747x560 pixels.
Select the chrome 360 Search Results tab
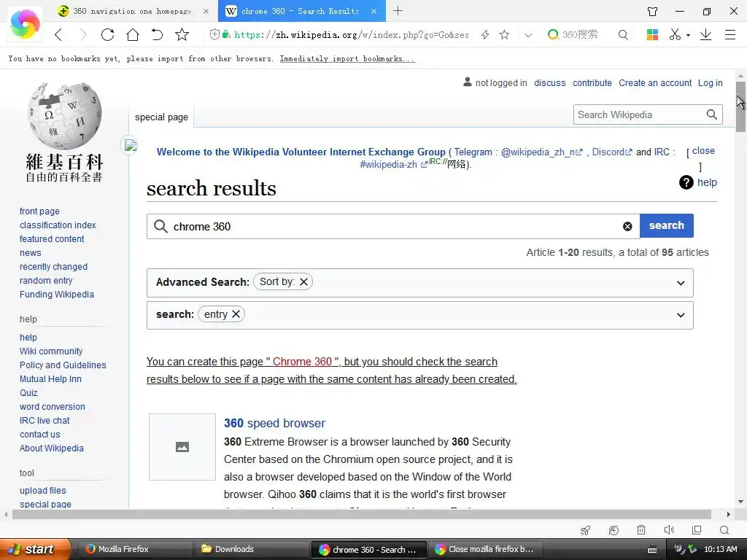pos(301,11)
